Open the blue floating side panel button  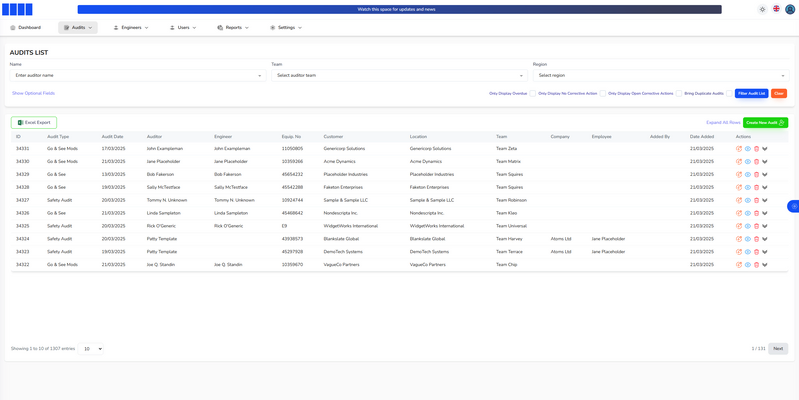pos(794,206)
